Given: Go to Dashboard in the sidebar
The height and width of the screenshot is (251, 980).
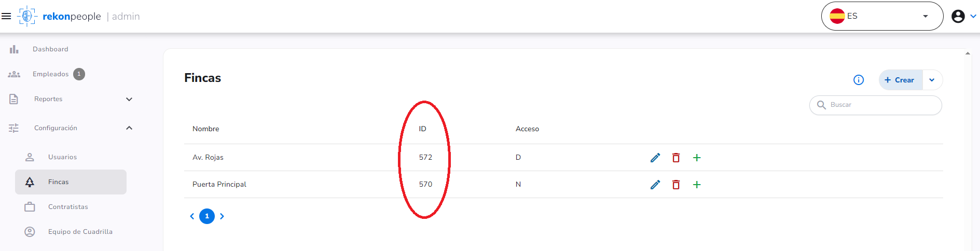Looking at the screenshot, I should click(50, 49).
